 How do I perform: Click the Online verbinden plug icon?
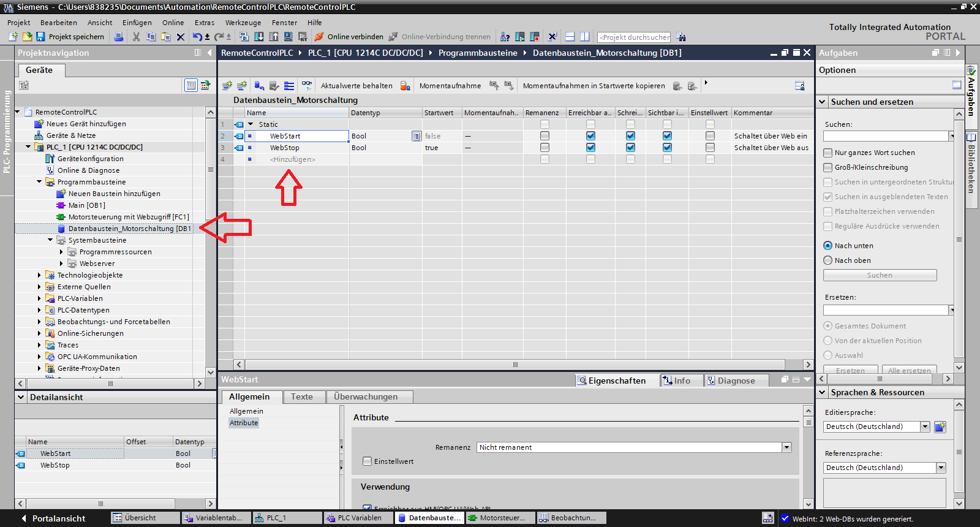click(319, 37)
